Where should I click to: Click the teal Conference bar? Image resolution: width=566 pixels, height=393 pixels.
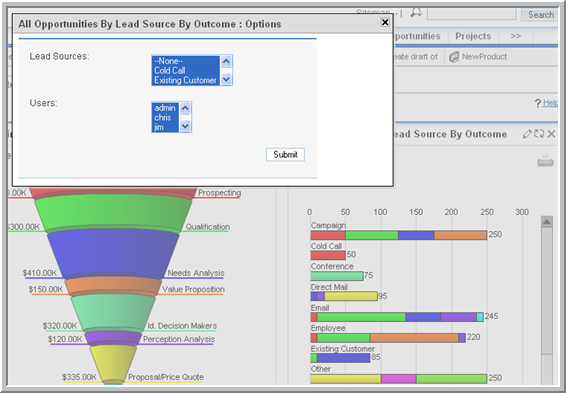[337, 276]
